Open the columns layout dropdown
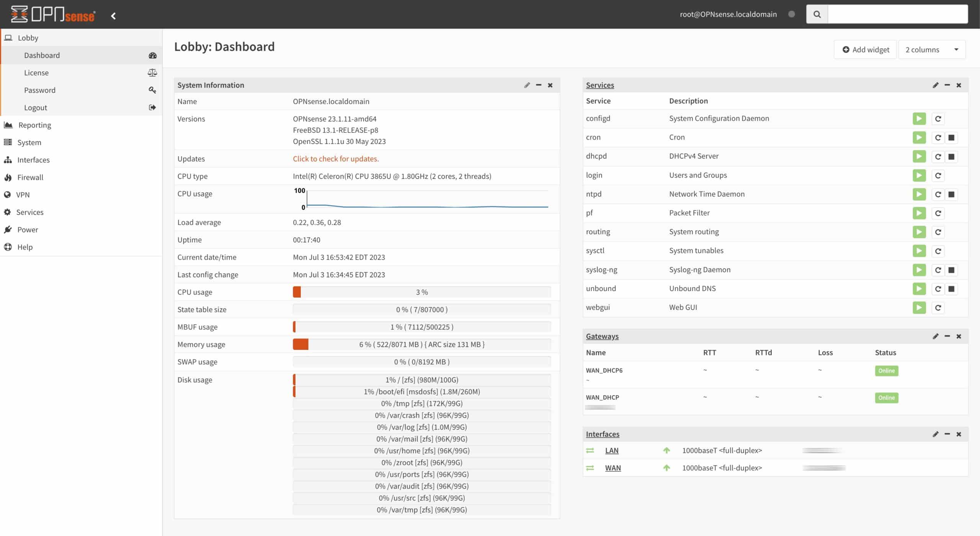 (932, 49)
